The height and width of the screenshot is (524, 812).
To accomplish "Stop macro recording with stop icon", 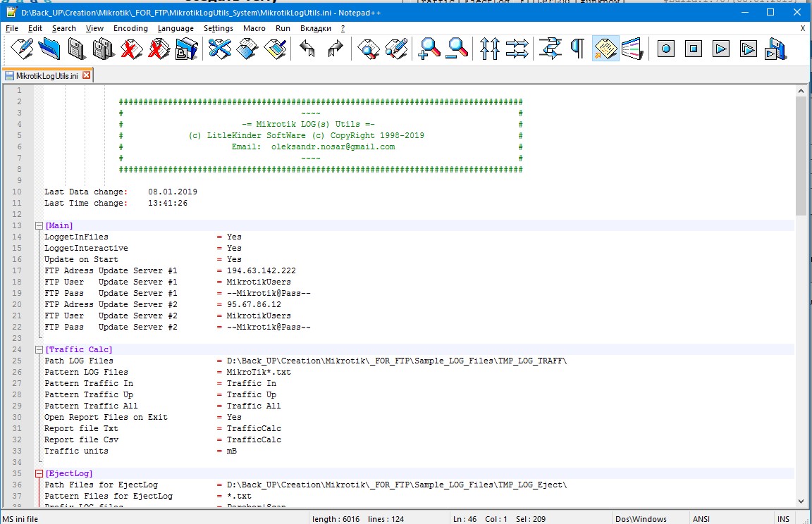I will tap(694, 49).
